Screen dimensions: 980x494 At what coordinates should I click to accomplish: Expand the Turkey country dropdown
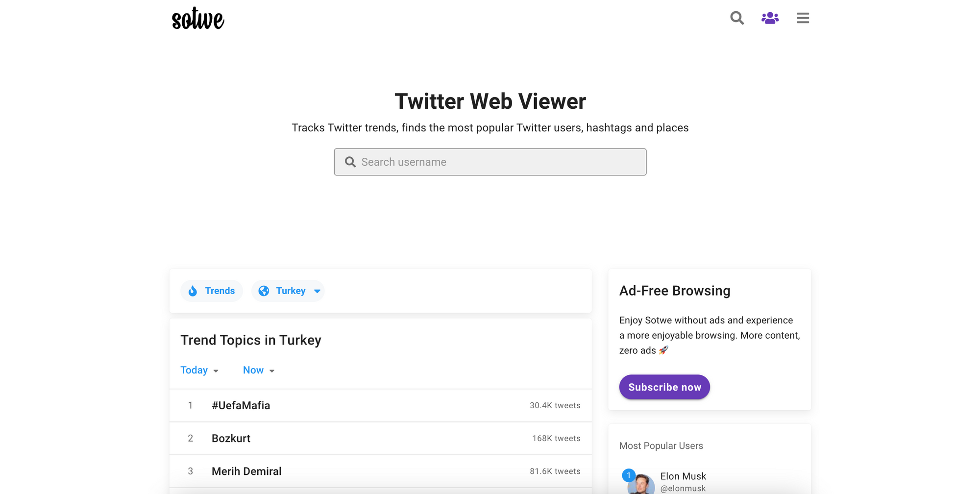tap(288, 291)
